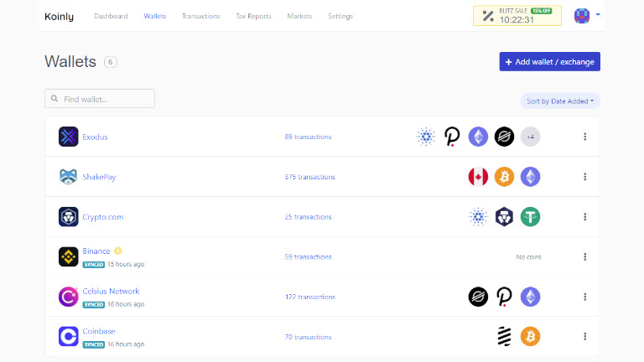Click the striped coin icon in Coinbase row
Image resolution: width=644 pixels, height=362 pixels.
pyautogui.click(x=504, y=337)
